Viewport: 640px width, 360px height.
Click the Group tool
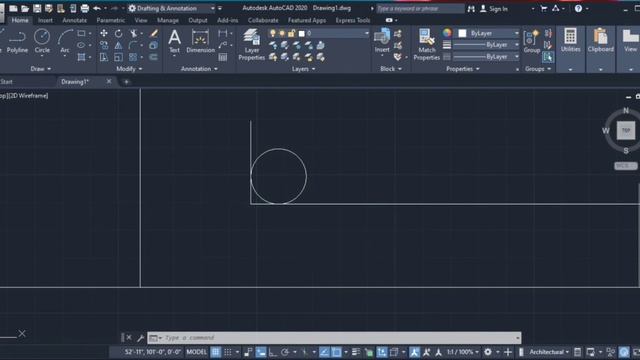531,42
